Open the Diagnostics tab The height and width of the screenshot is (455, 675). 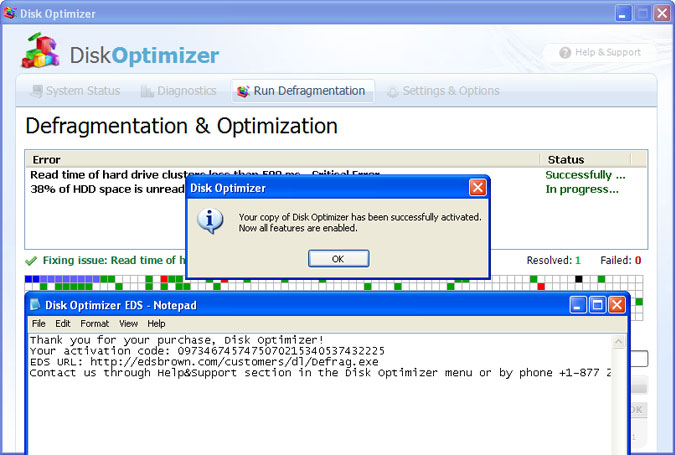coord(178,91)
